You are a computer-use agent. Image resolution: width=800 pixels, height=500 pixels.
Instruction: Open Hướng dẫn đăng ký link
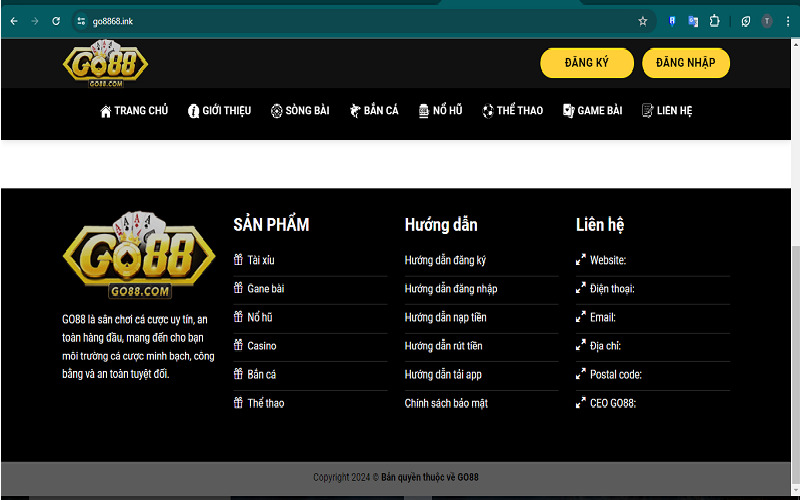(x=445, y=260)
